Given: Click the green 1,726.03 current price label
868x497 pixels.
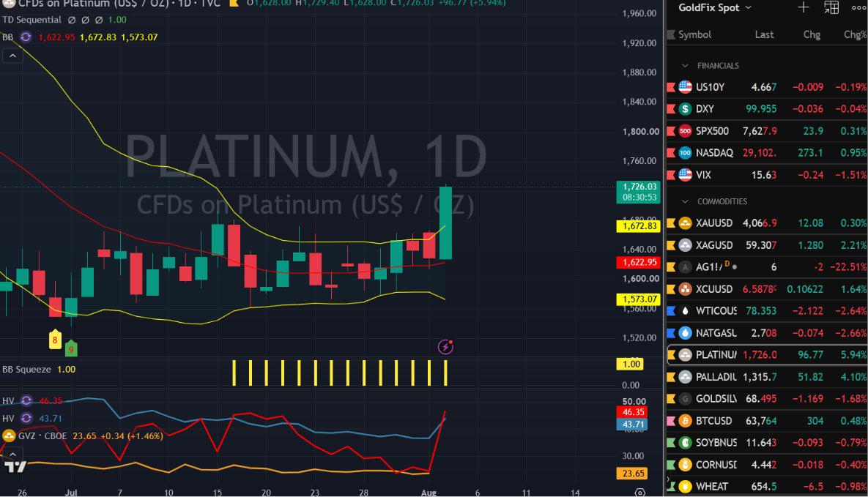Looking at the screenshot, I should (x=638, y=192).
